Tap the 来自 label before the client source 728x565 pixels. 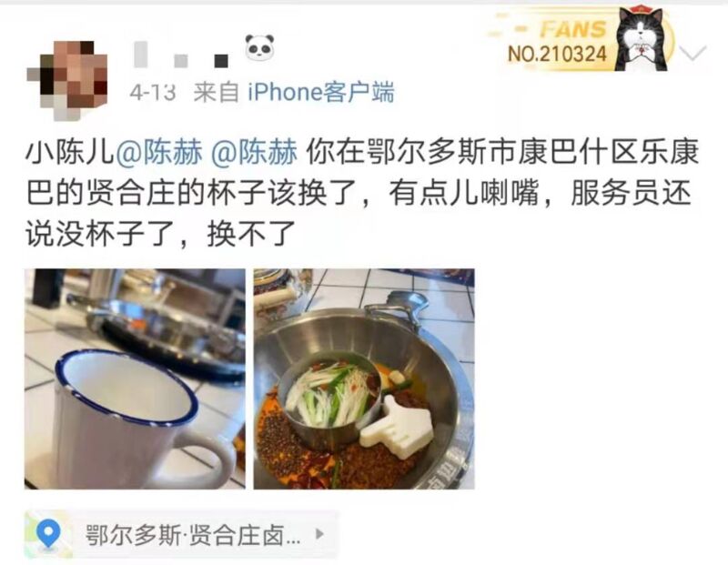pos(216,92)
